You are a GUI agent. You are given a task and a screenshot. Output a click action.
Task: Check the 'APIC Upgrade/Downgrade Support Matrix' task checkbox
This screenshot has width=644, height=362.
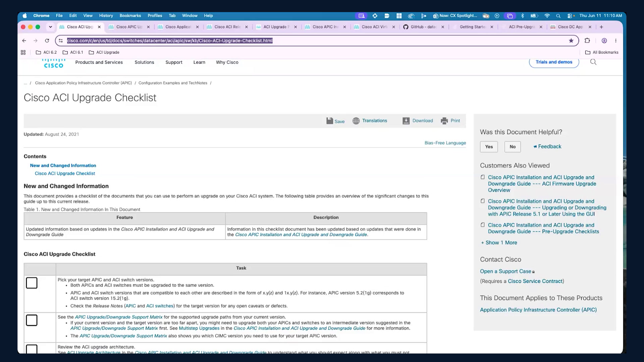pyautogui.click(x=32, y=320)
